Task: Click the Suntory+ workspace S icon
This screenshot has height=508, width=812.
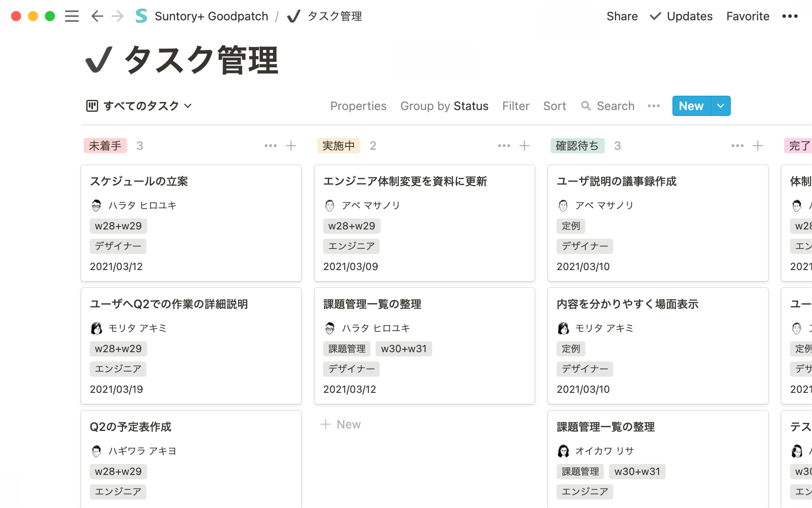Action: pyautogui.click(x=141, y=16)
